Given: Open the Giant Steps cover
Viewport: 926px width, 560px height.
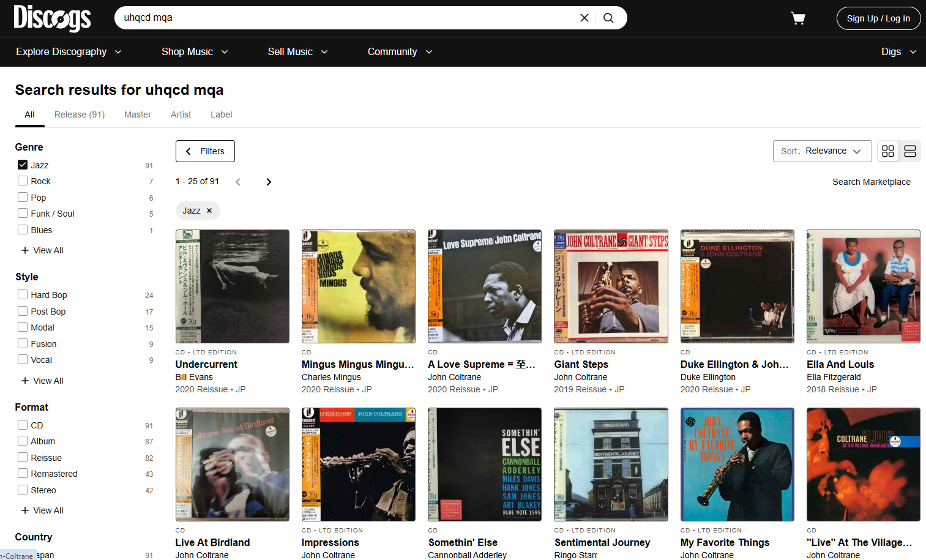Looking at the screenshot, I should click(611, 286).
